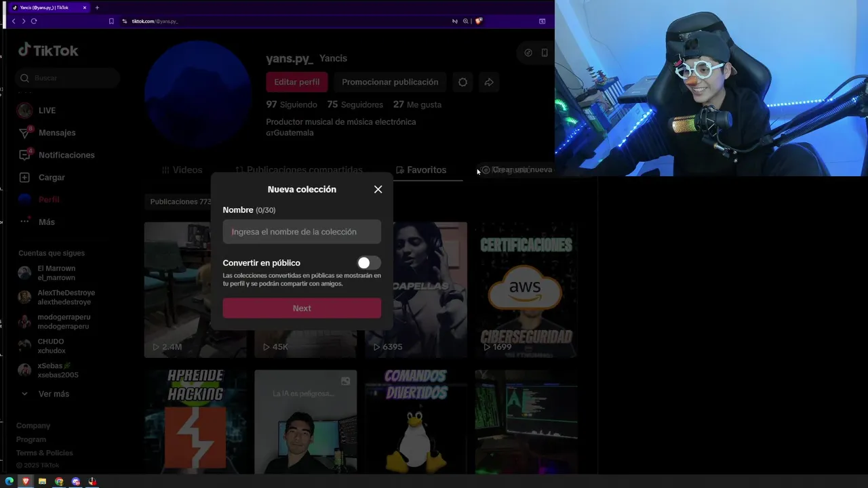This screenshot has width=868, height=488.
Task: Open Discord from taskbar
Action: coord(76,481)
